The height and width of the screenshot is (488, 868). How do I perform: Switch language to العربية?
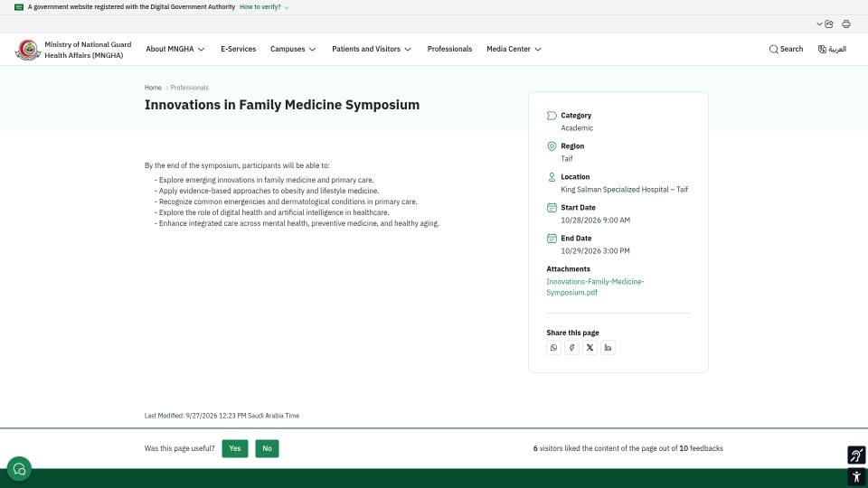(837, 49)
